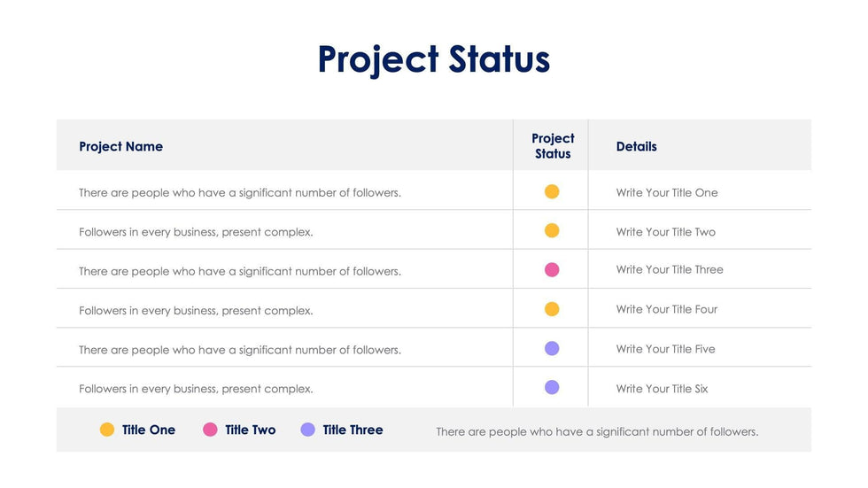This screenshot has height=488, width=868.
Task: Select the Project Status slide title
Action: (x=434, y=59)
